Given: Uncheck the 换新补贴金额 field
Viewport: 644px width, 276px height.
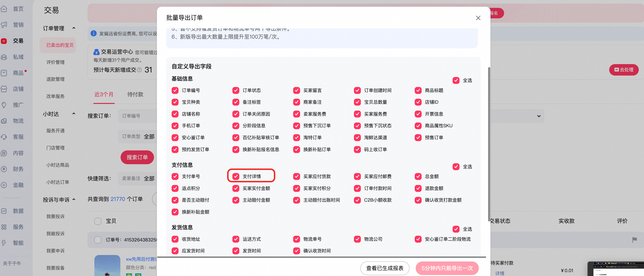Looking at the screenshot, I should click(175, 212).
